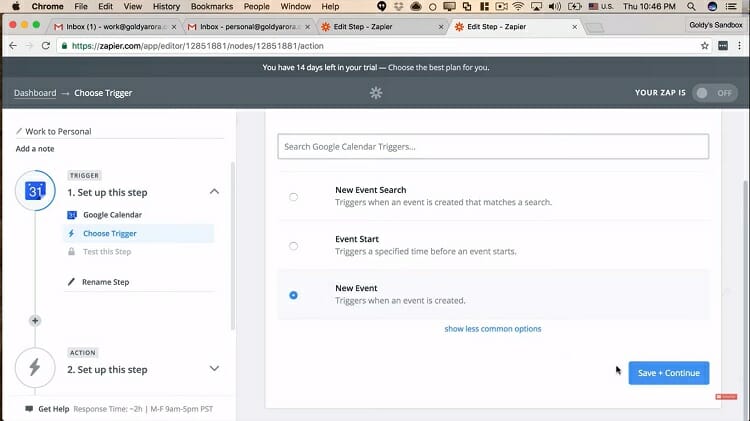The image size is (750, 421).
Task: Collapse step 1 Set up this step chevron
Action: click(x=214, y=191)
